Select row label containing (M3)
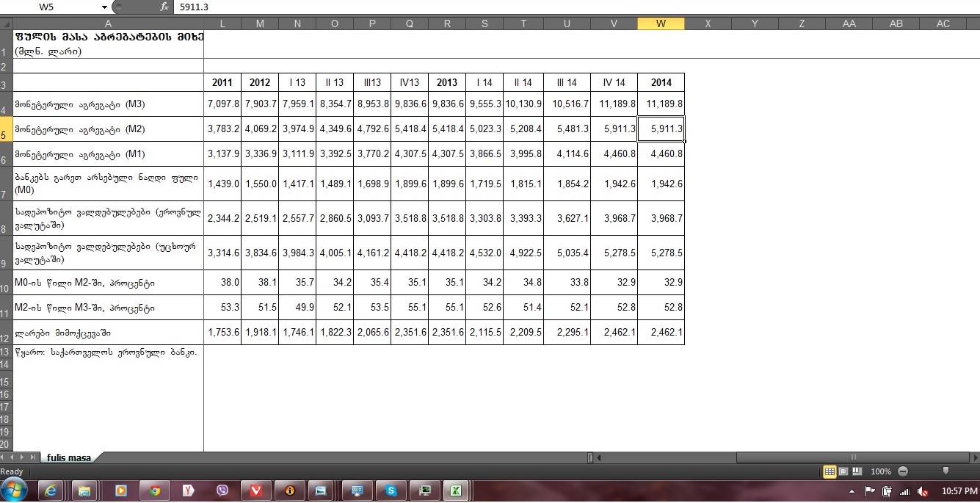This screenshot has height=503, width=980. [109, 104]
